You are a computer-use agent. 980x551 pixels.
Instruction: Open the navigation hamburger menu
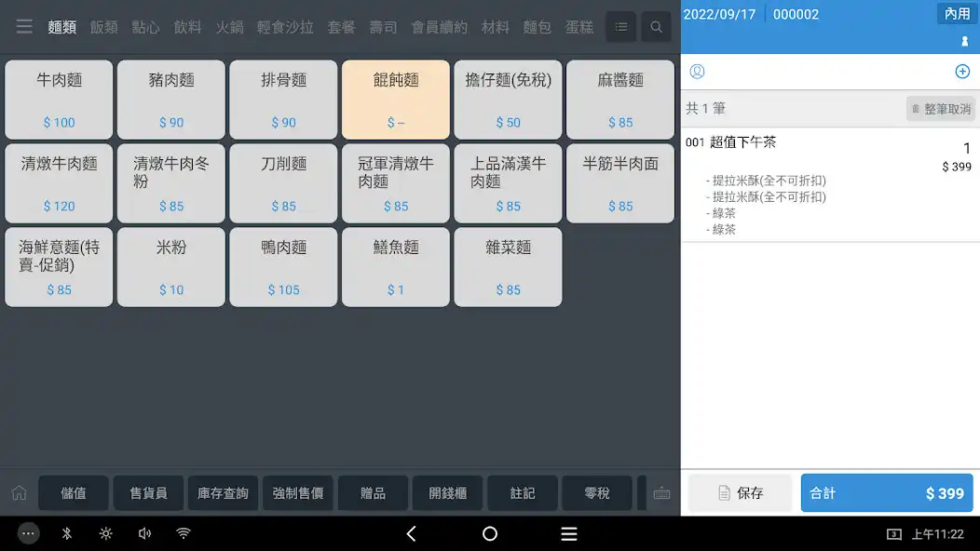point(24,26)
